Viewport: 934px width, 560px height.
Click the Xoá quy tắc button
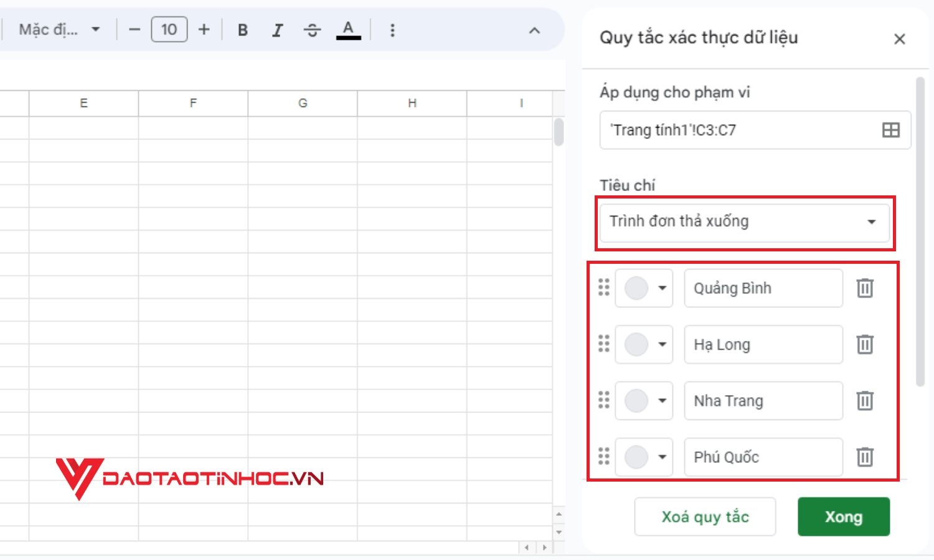[x=705, y=516]
